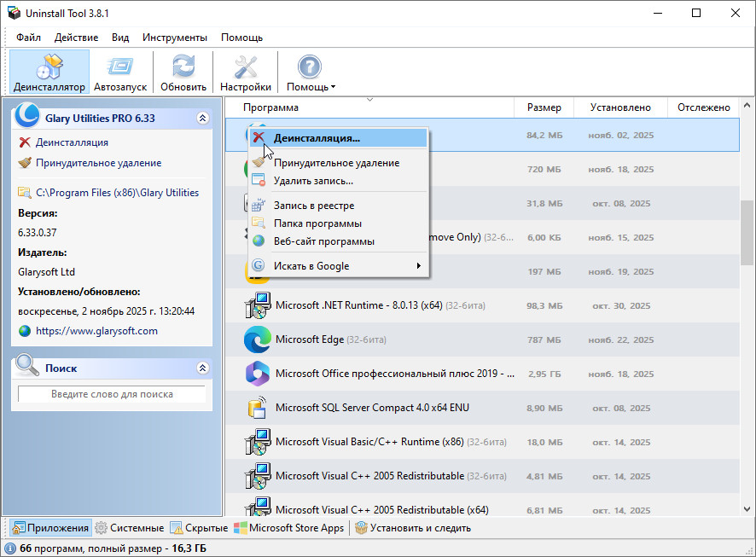
Task: Switch to the Системные tab
Action: click(x=130, y=528)
